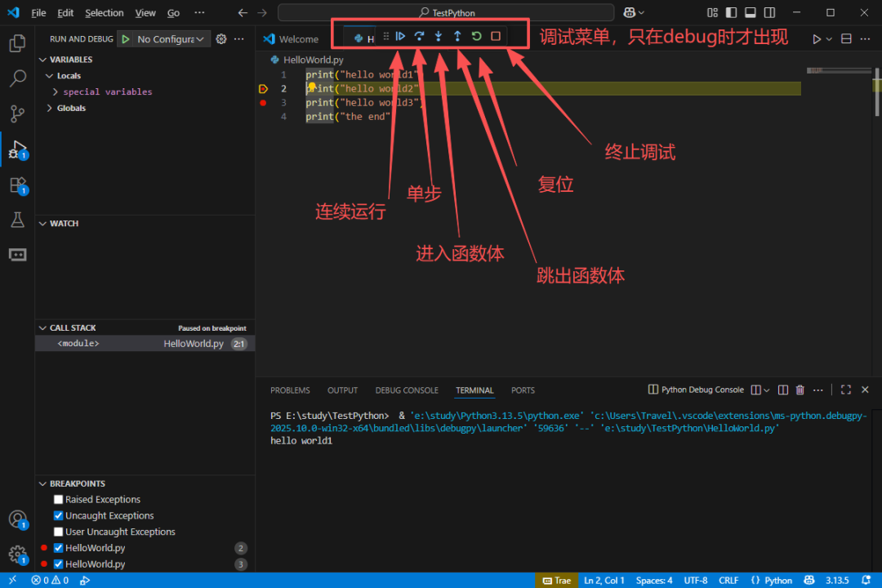This screenshot has height=588, width=882.
Task: Open Run and Debug more actions menu
Action: click(x=239, y=39)
